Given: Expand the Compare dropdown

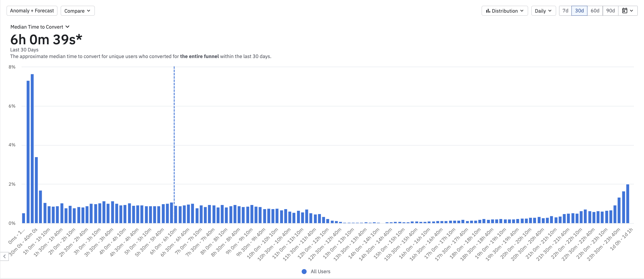Looking at the screenshot, I should pyautogui.click(x=77, y=11).
